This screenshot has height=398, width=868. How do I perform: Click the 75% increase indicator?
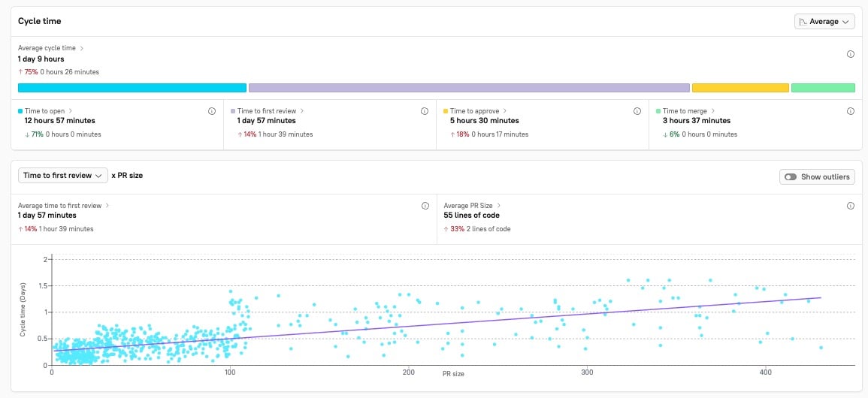click(x=29, y=72)
